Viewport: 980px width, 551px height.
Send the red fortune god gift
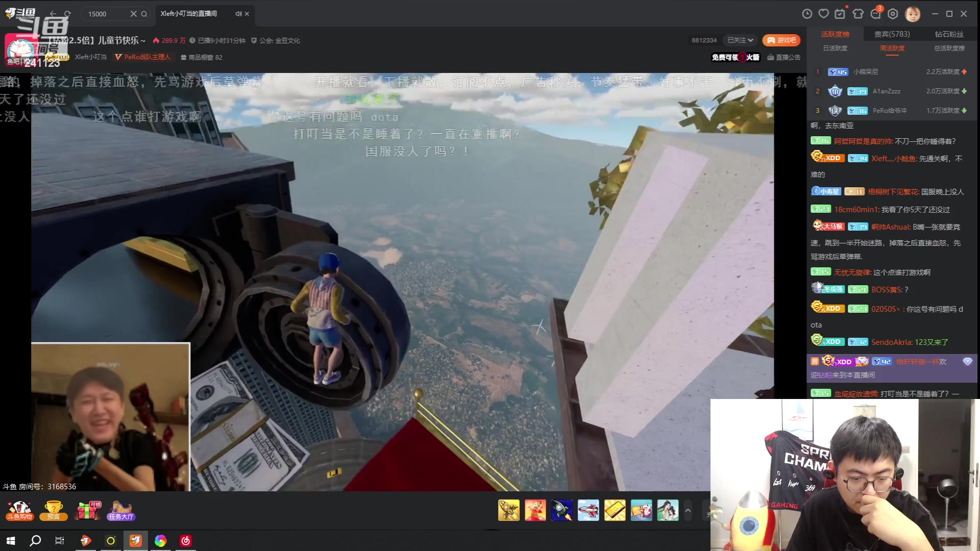tap(535, 510)
